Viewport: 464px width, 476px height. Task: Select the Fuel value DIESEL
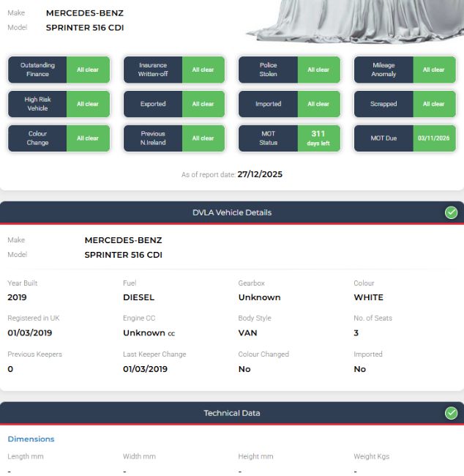pos(138,297)
